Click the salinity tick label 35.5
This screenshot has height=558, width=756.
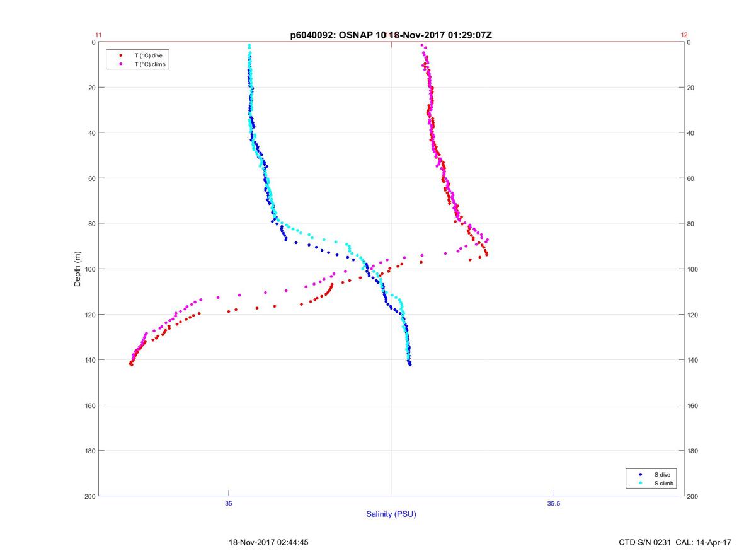click(553, 503)
